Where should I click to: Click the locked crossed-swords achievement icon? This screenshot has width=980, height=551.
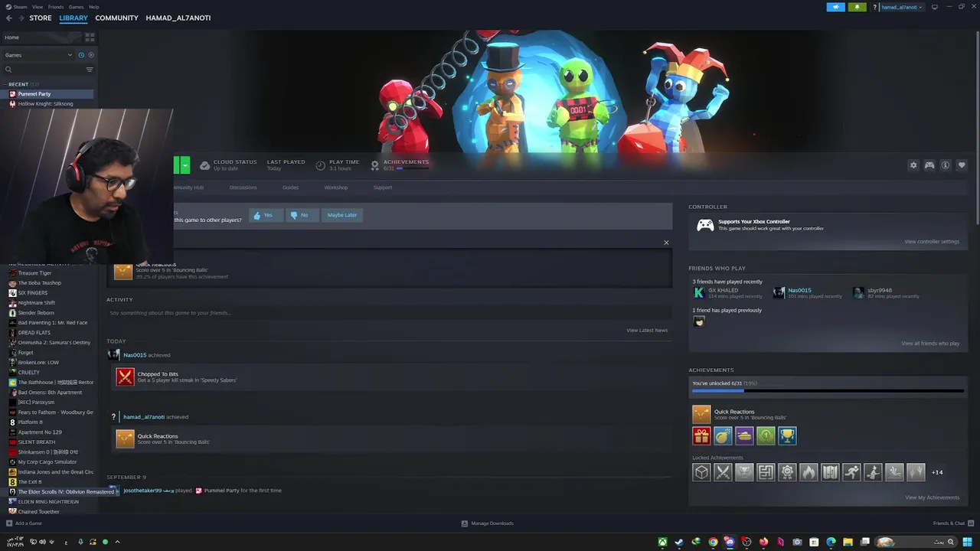click(x=723, y=472)
